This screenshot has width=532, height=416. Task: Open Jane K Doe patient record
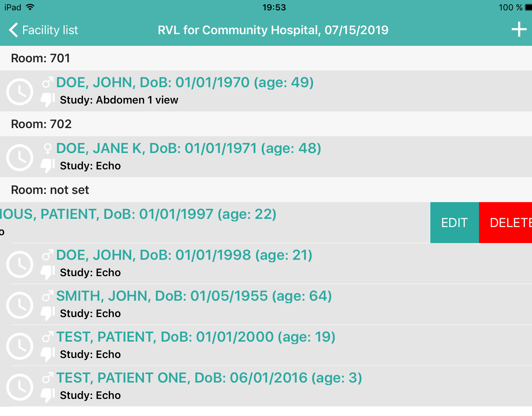pos(188,149)
